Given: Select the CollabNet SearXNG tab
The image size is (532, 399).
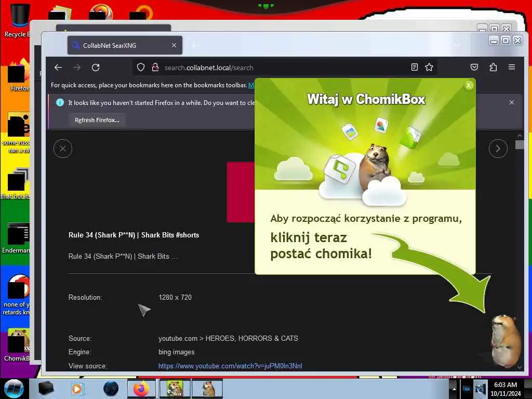Looking at the screenshot, I should coord(125,45).
